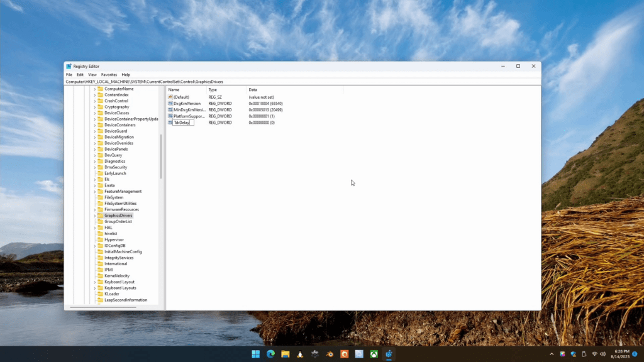Click the tree pane horizontal scrollbar
Viewport: 644px width, 362px height.
(x=103, y=307)
